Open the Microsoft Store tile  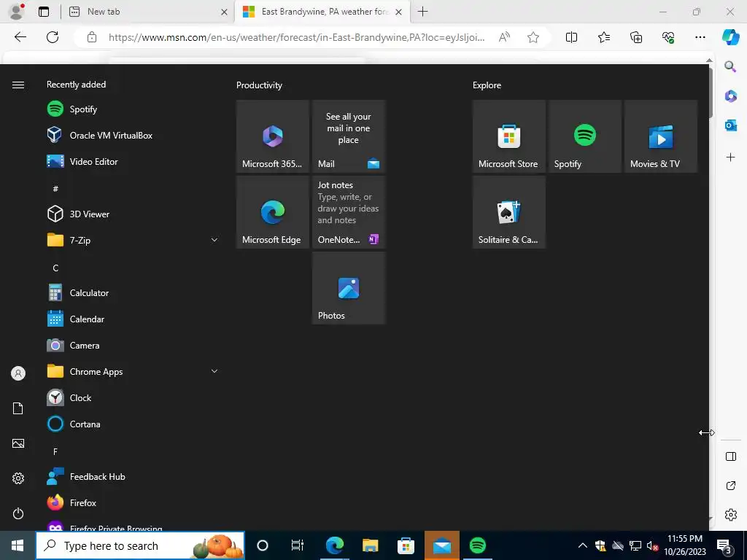(508, 136)
